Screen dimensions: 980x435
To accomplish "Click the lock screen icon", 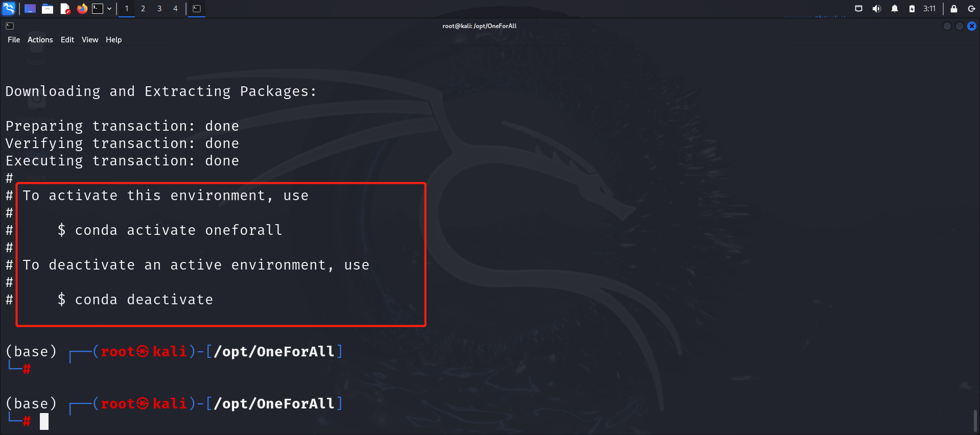I will click(953, 9).
